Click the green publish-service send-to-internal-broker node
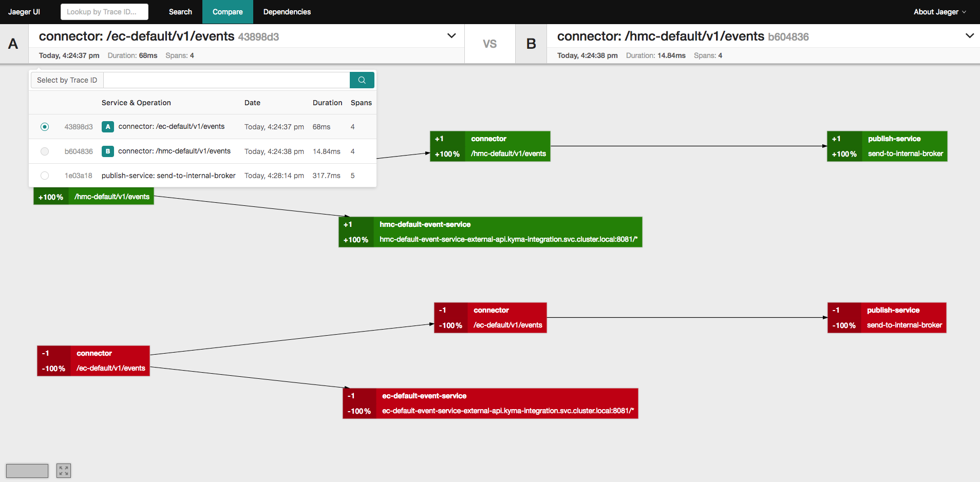980x482 pixels. [x=887, y=146]
